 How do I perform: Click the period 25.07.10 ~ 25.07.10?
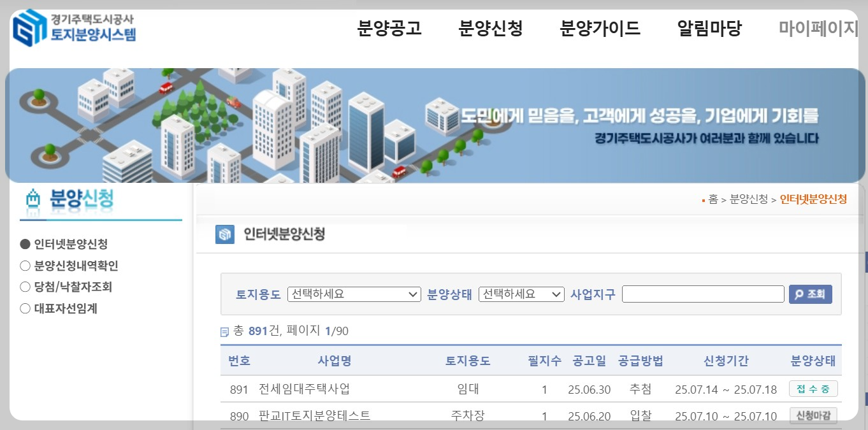pyautogui.click(x=726, y=416)
